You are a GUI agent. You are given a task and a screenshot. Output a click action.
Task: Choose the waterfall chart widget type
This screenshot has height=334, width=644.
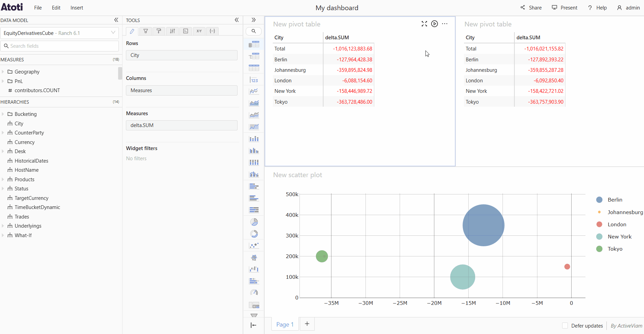click(254, 269)
